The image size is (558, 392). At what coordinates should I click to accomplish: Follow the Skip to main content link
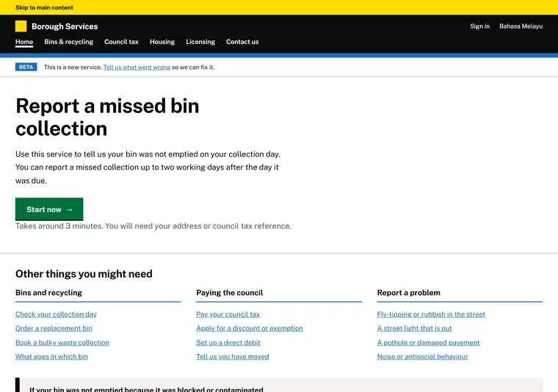point(44,7)
